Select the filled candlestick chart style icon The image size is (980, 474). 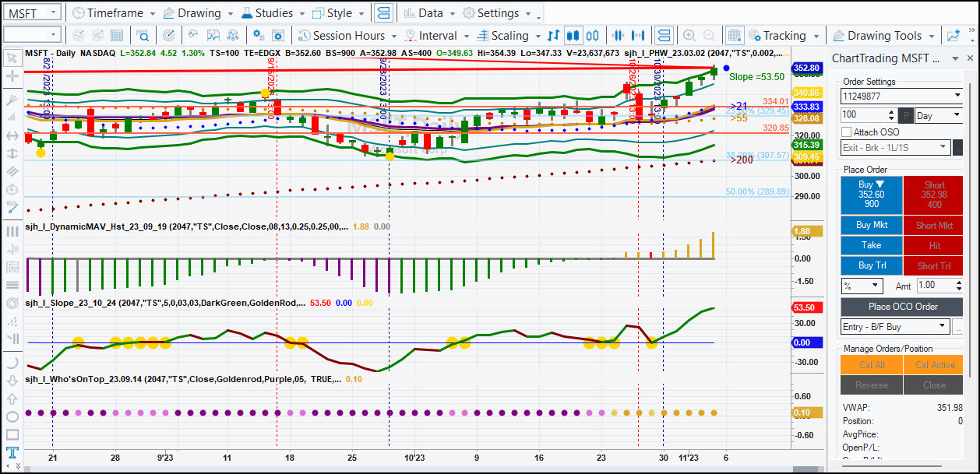point(573,36)
